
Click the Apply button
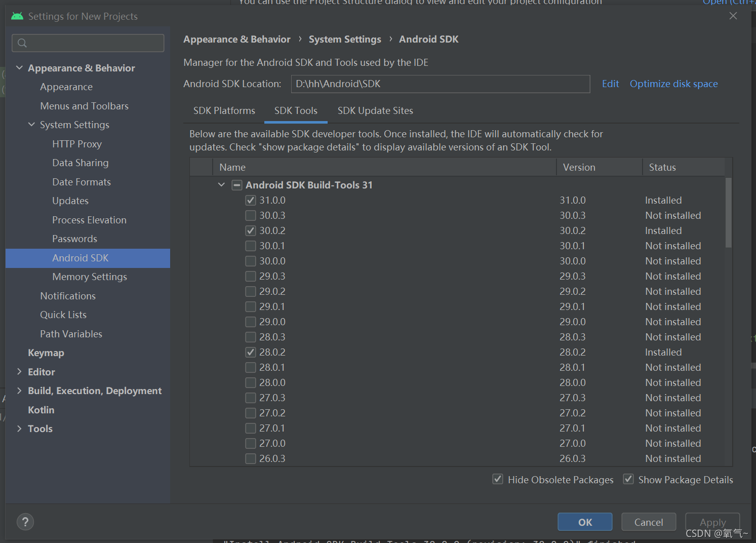pos(712,522)
